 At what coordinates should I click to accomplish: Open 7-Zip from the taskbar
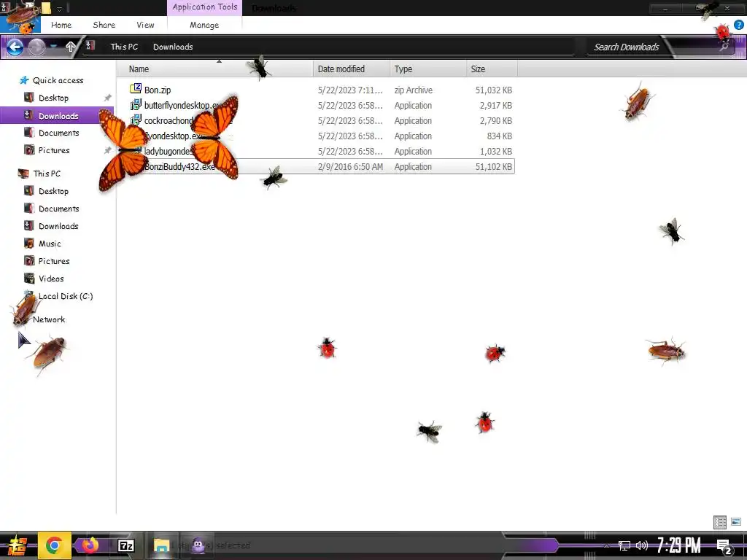pyautogui.click(x=126, y=545)
